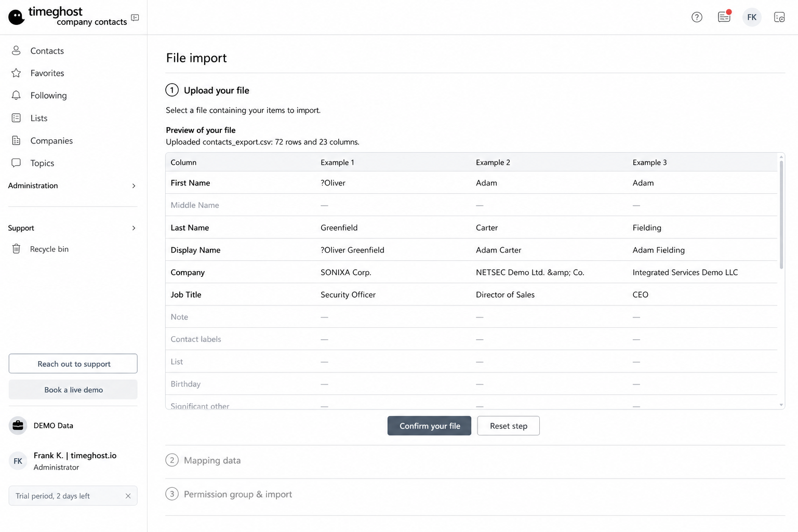Select the Last Name column row
The image size is (798, 532).
click(471, 228)
